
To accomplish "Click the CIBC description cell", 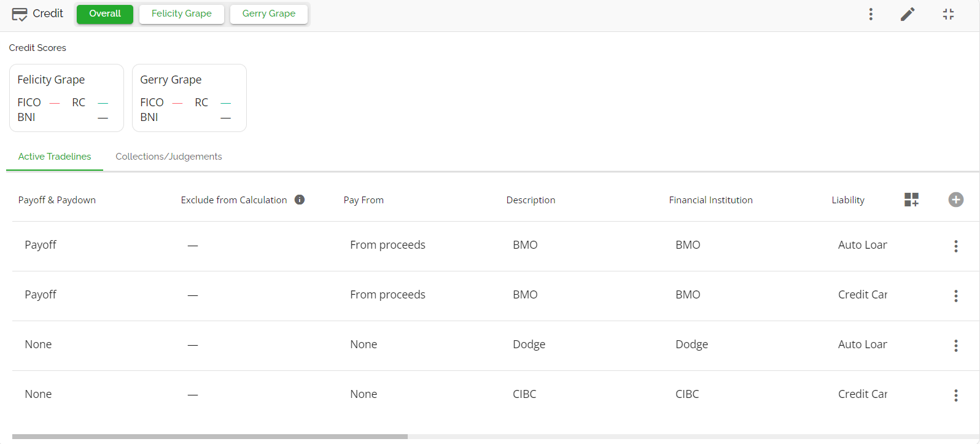I will tap(524, 394).
